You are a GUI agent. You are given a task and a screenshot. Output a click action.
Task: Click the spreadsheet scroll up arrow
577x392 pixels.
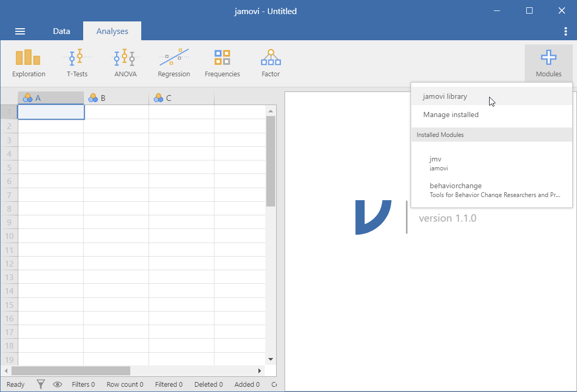[271, 111]
